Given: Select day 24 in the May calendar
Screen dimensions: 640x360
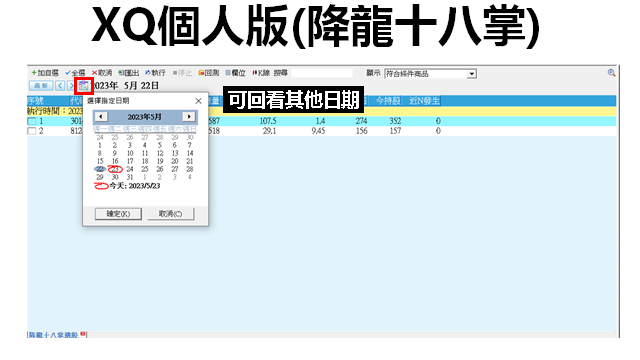Looking at the screenshot, I should pos(130,169).
